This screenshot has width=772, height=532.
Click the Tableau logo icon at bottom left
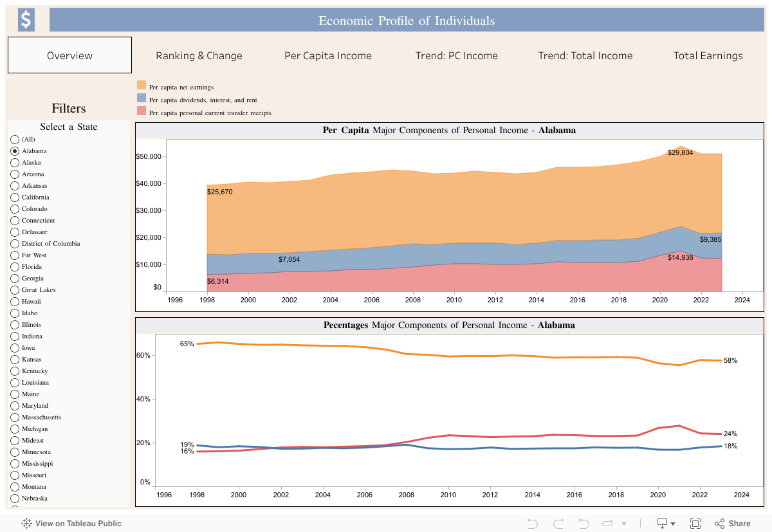pyautogui.click(x=26, y=524)
